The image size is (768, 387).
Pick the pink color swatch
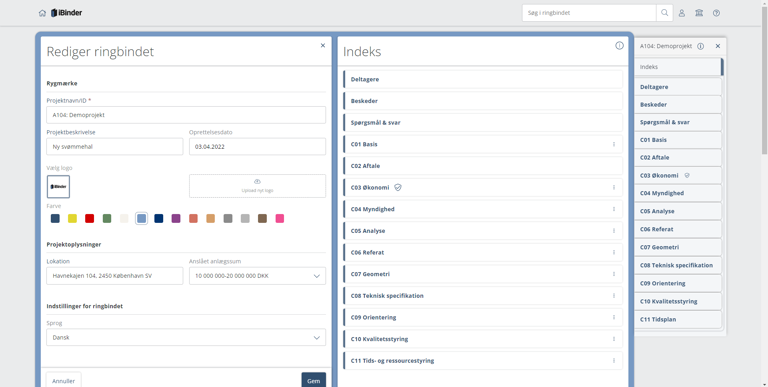point(280,218)
